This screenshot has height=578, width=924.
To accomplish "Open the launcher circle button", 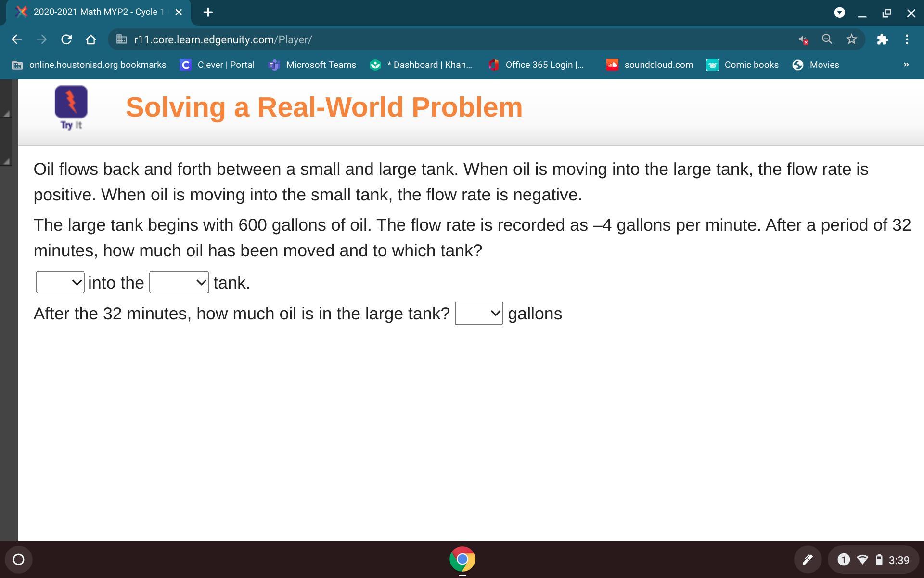I will pyautogui.click(x=18, y=560).
